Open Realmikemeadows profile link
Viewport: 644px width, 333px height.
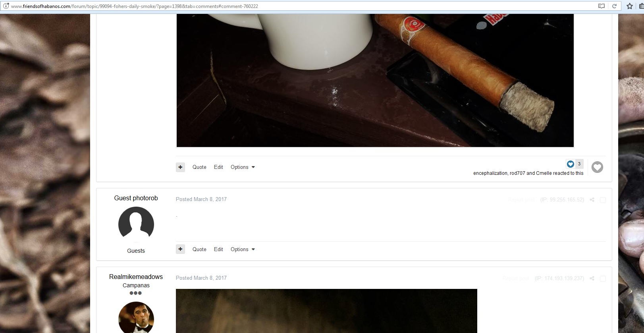pos(136,277)
